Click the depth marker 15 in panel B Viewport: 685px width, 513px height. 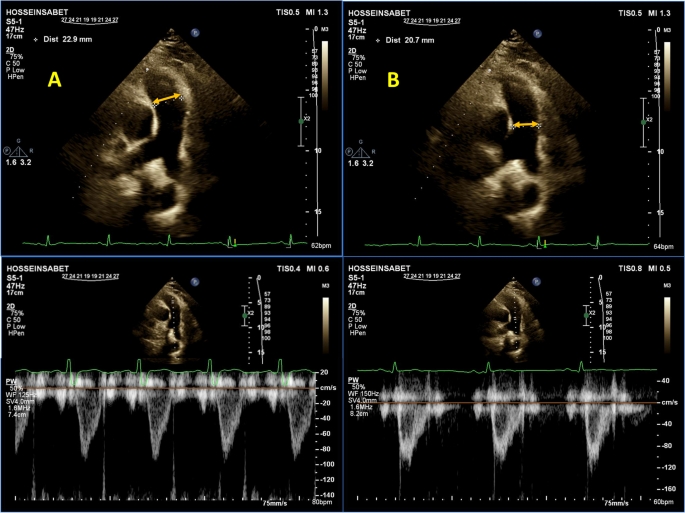coord(661,213)
